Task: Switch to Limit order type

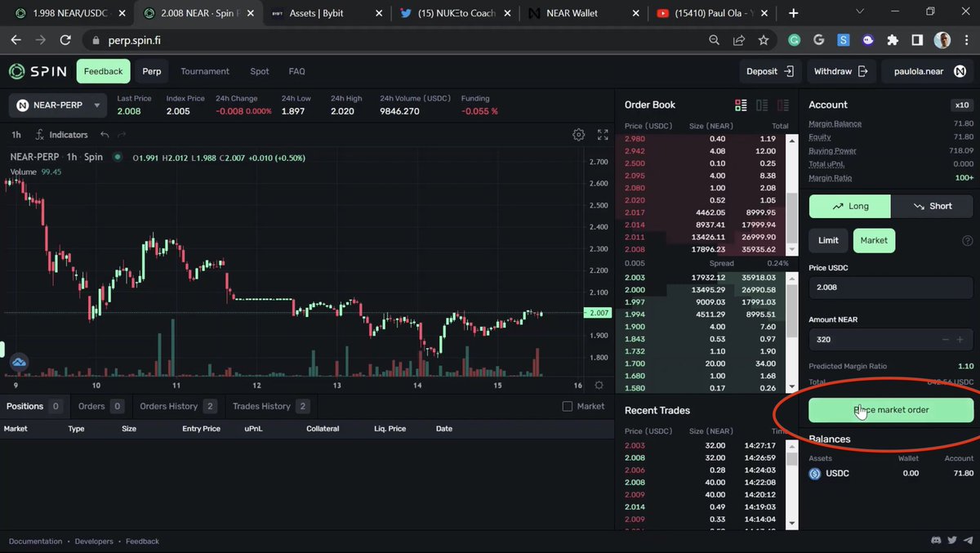Action: pos(828,240)
